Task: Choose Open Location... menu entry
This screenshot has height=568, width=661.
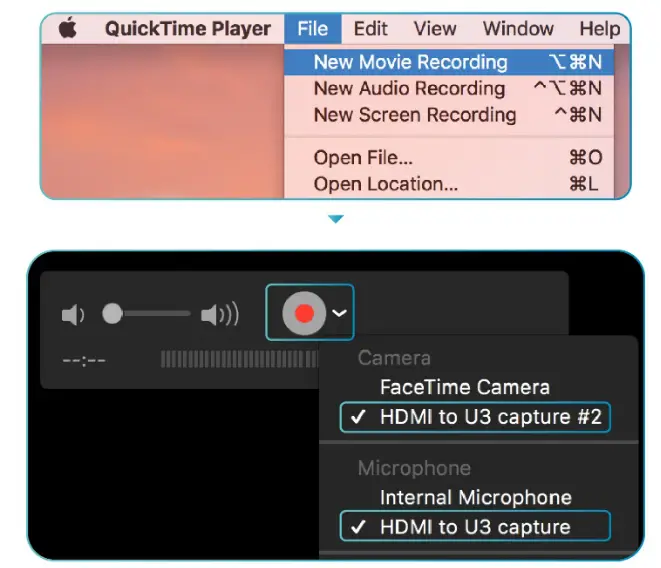Action: (449, 184)
